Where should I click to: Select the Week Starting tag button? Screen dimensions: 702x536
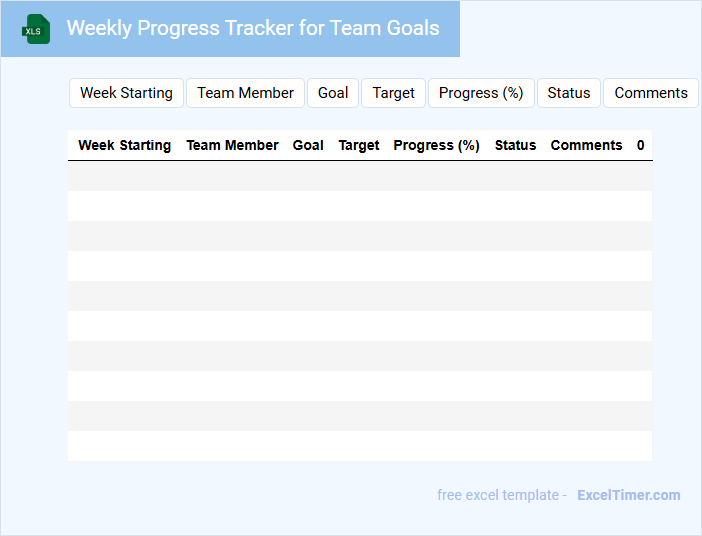click(x=126, y=93)
